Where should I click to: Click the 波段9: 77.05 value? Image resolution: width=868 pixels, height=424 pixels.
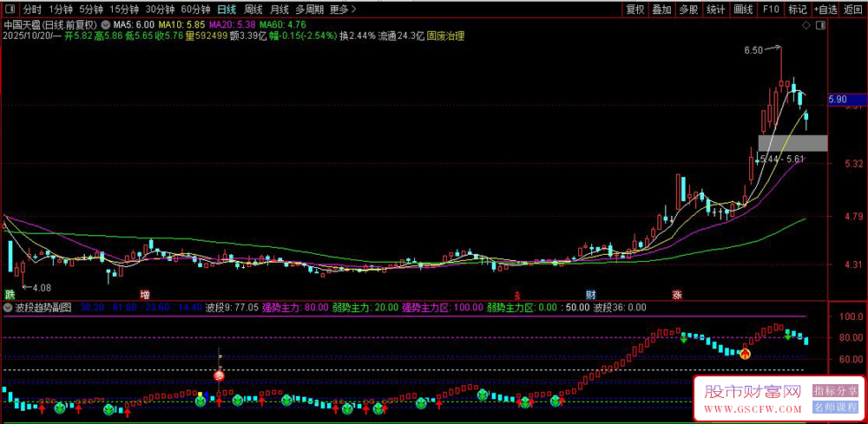pos(232,307)
